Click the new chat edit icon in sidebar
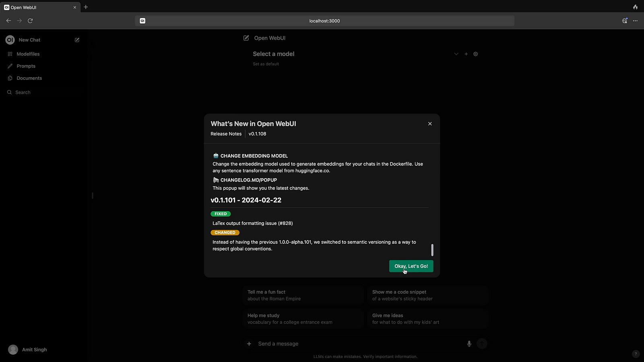Viewport: 644px width, 362px height. click(x=77, y=40)
